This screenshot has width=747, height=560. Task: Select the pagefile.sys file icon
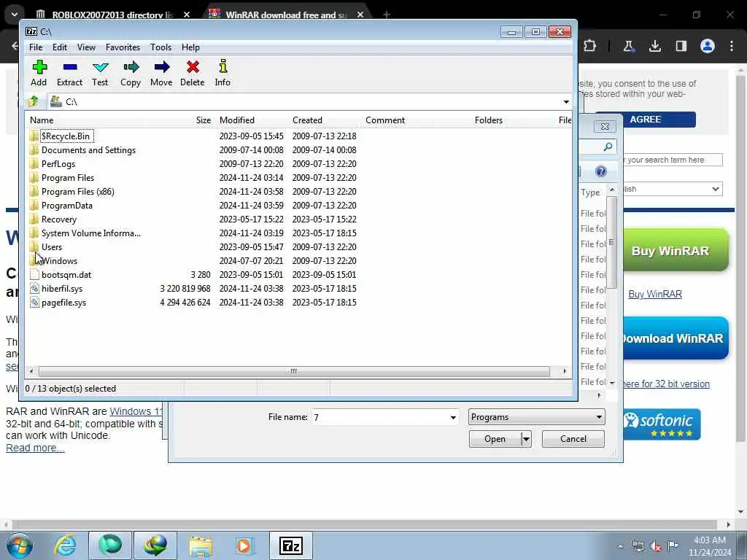point(34,303)
